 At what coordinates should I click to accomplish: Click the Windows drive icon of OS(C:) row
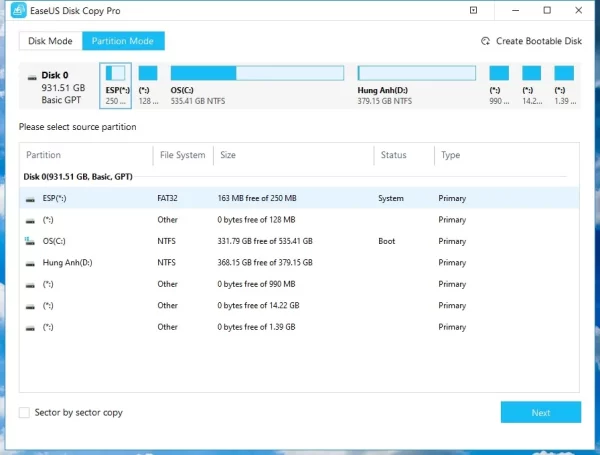pos(29,241)
